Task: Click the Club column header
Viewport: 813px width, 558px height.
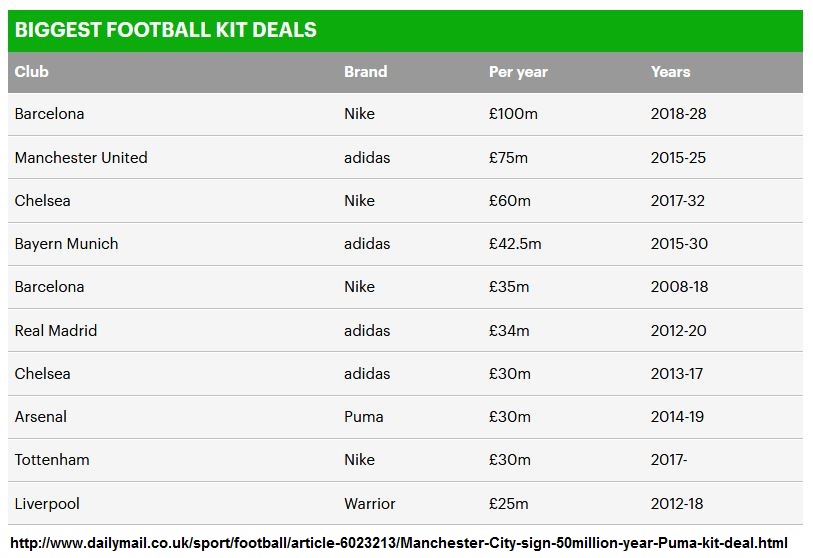Action: tap(32, 72)
